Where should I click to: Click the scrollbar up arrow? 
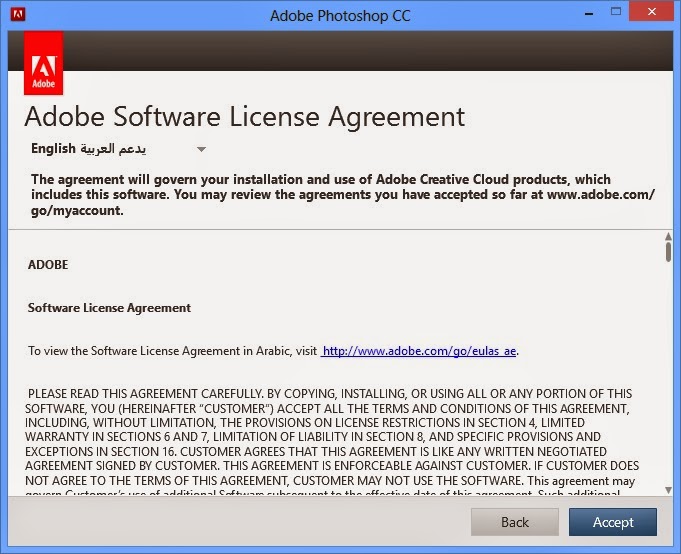669,237
